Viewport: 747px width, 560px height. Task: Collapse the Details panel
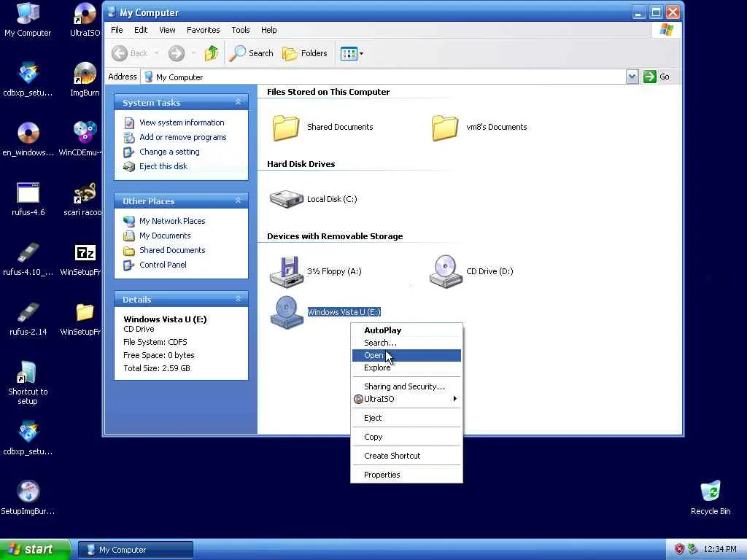pyautogui.click(x=239, y=299)
